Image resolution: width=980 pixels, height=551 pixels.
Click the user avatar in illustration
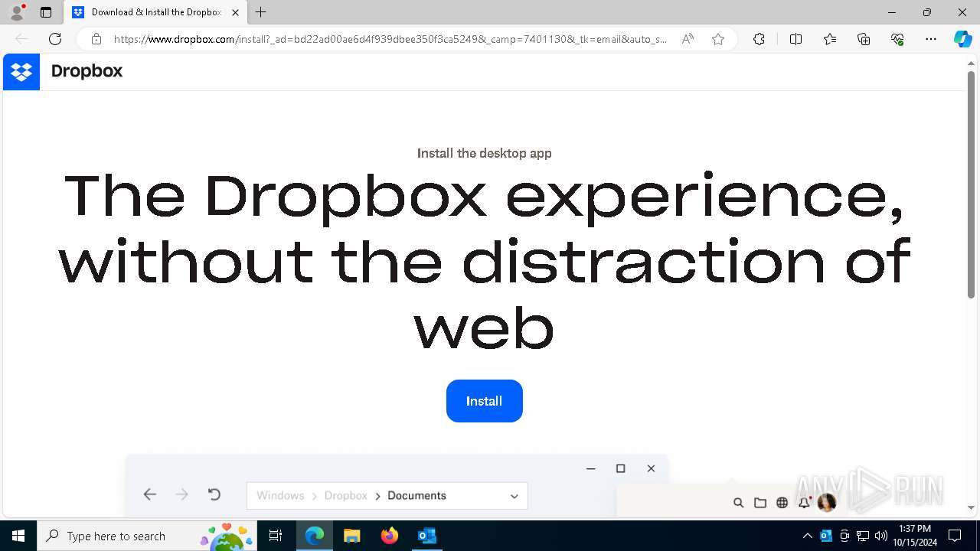click(x=826, y=503)
